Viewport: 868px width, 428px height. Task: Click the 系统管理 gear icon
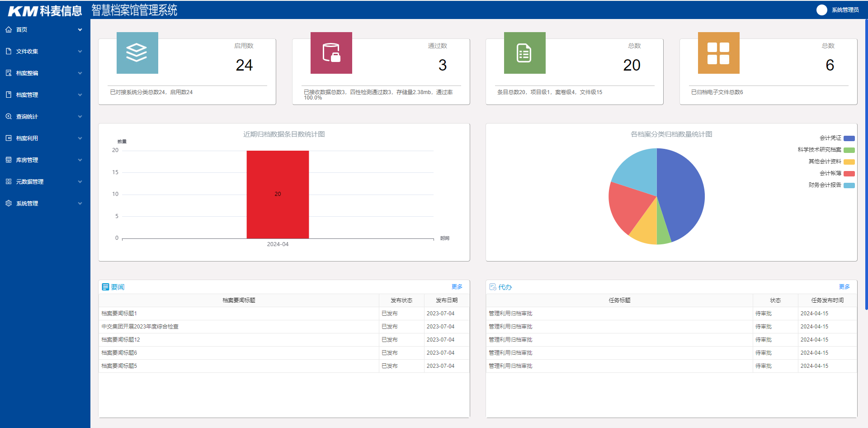pos(9,203)
